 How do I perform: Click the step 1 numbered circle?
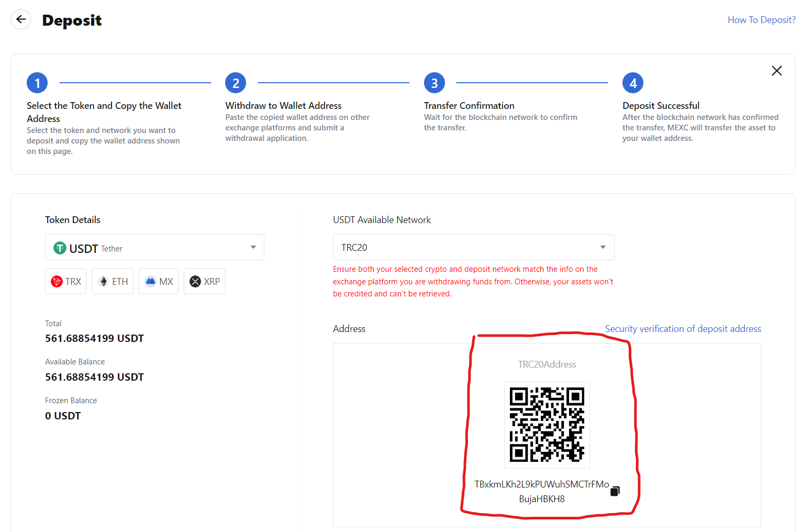point(37,82)
